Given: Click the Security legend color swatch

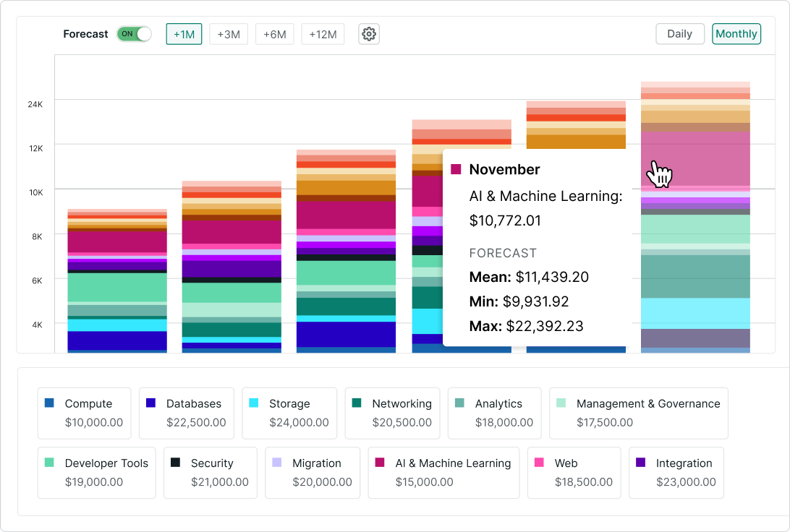Looking at the screenshot, I should [x=175, y=462].
